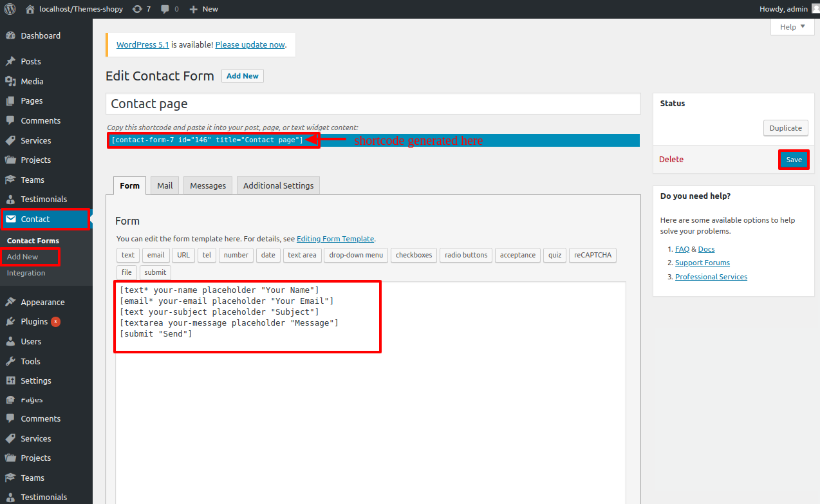Open Appearance menu in sidebar
Viewport: 820px width, 504px height.
[x=42, y=302]
